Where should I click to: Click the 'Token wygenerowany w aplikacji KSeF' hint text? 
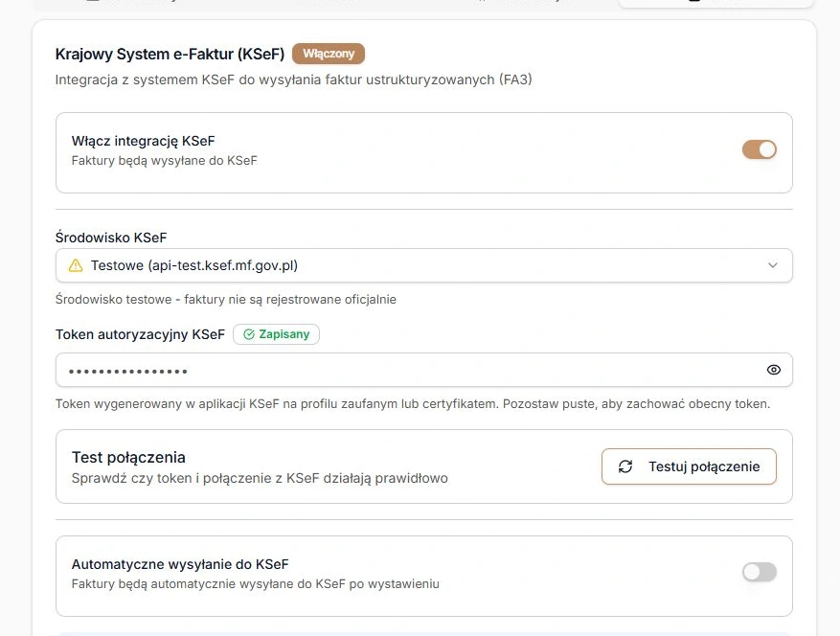[x=413, y=403]
